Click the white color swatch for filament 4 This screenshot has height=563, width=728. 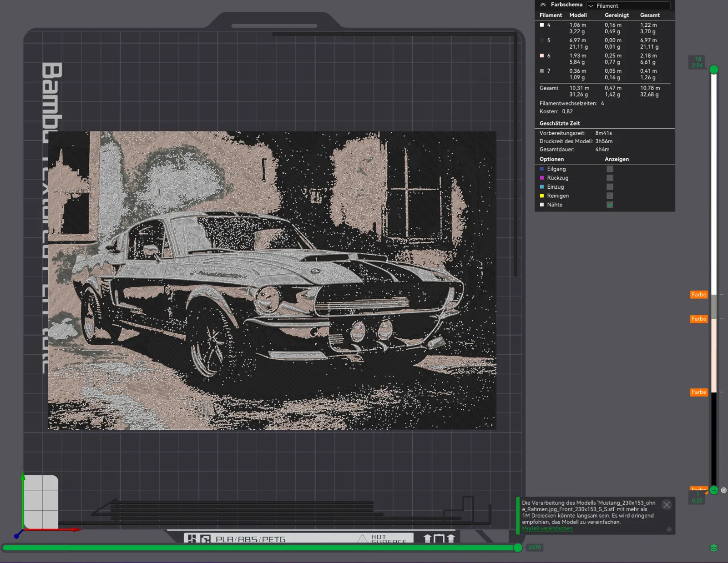542,25
